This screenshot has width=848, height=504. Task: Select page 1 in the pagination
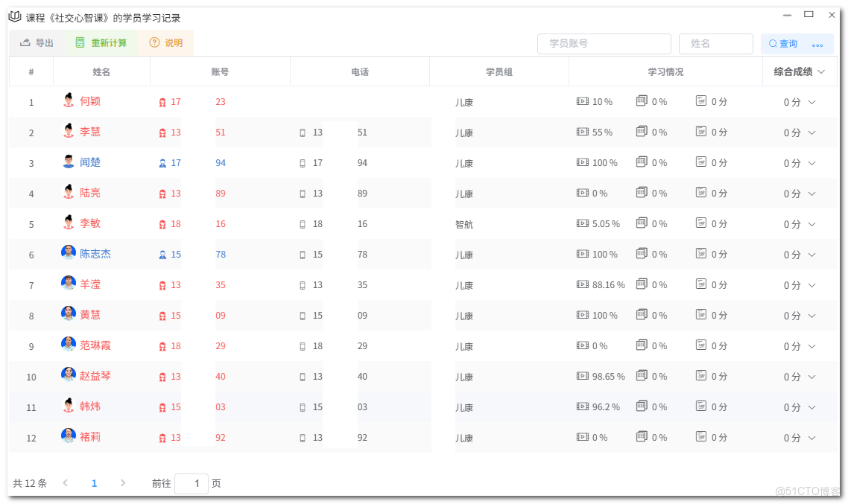click(94, 483)
